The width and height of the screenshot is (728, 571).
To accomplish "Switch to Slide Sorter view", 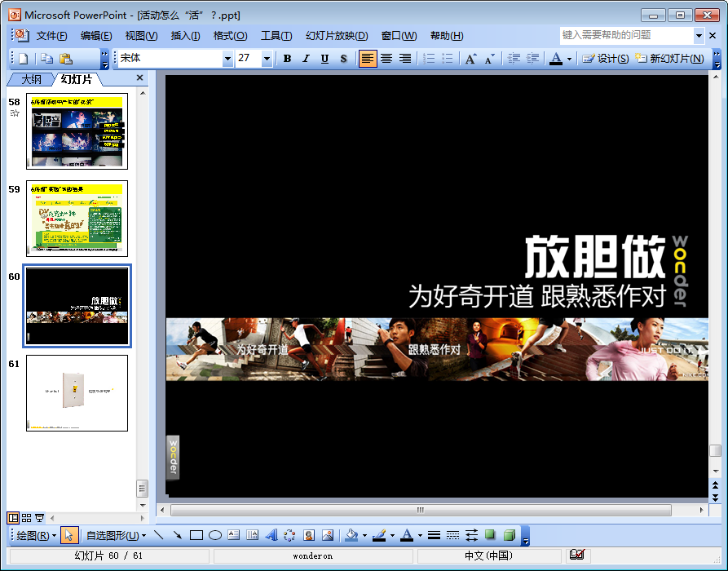I will (x=26, y=517).
